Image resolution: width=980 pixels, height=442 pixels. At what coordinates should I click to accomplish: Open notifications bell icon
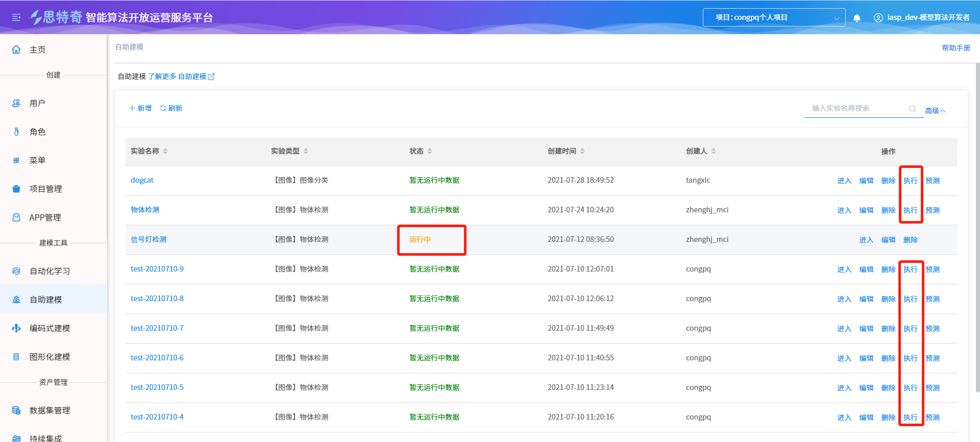coord(857,18)
